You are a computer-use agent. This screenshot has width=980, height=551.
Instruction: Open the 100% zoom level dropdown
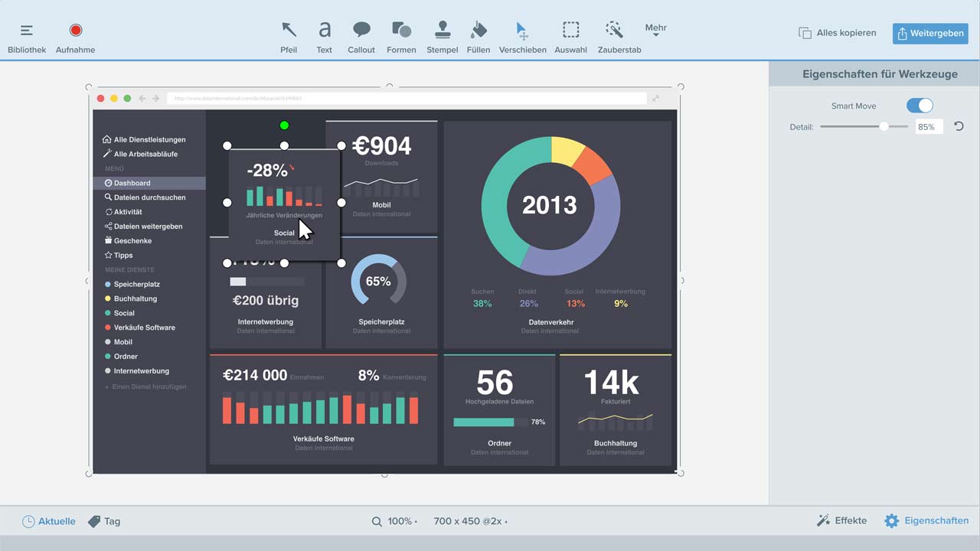tap(394, 521)
